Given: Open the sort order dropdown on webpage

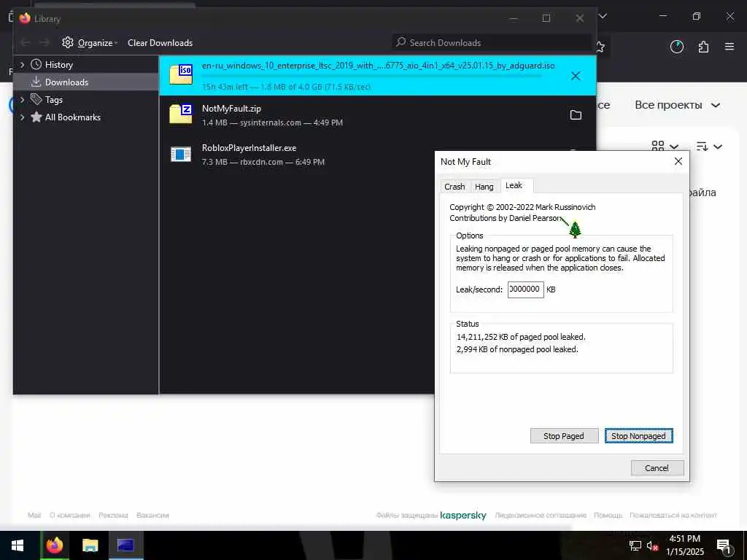Looking at the screenshot, I should (x=709, y=146).
